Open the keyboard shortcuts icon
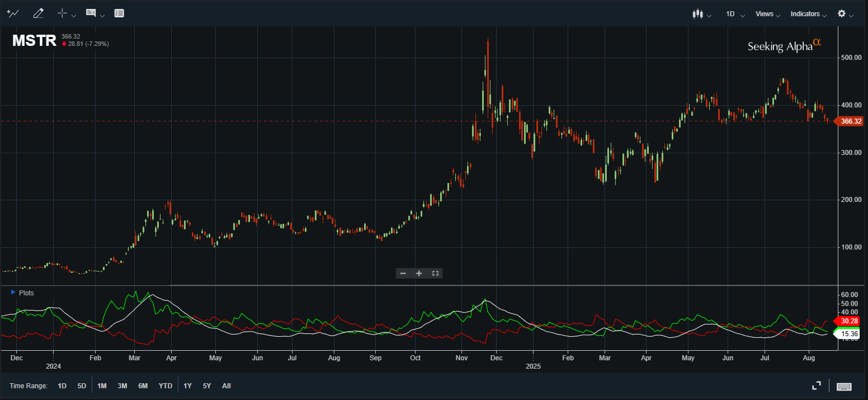The image size is (868, 400). point(844,386)
